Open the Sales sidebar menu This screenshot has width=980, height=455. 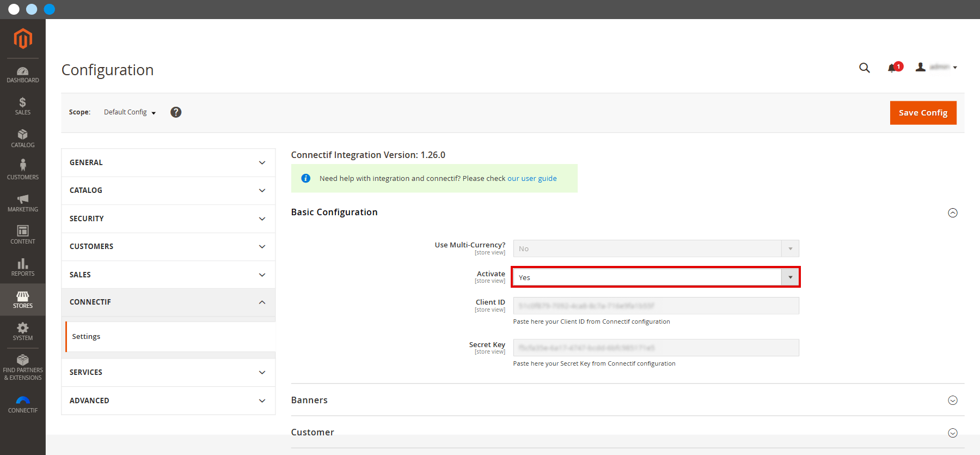23,106
